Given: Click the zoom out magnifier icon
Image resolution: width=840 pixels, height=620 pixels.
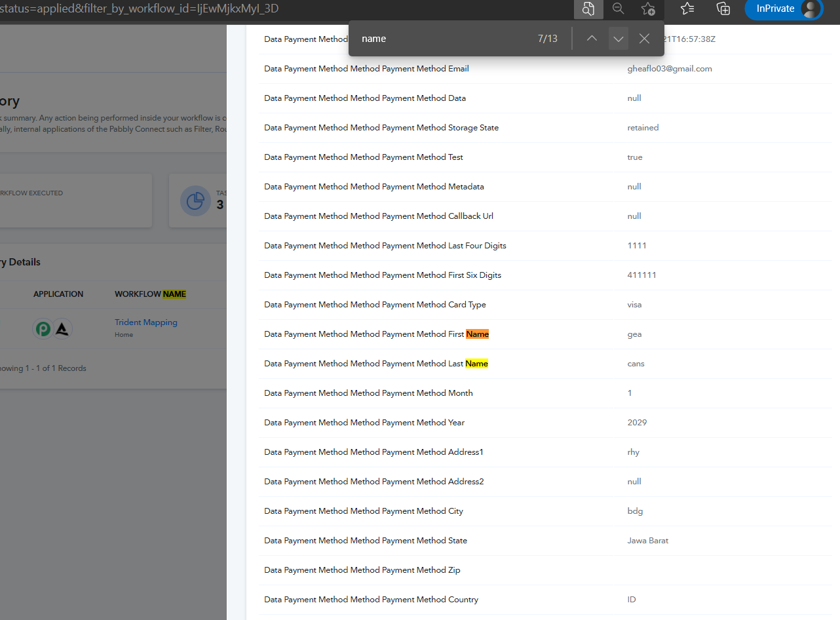Looking at the screenshot, I should click(x=618, y=9).
